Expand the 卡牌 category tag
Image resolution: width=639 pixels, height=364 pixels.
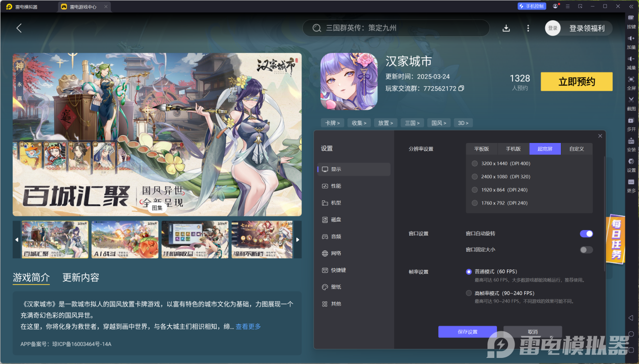click(332, 122)
